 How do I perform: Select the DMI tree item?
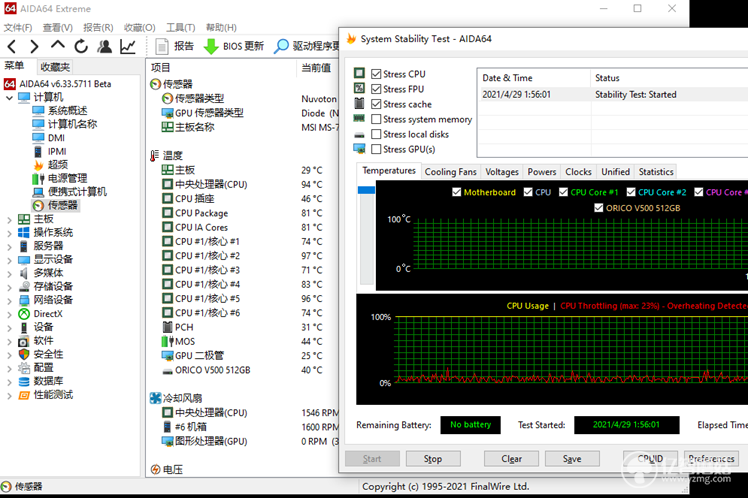(x=56, y=138)
